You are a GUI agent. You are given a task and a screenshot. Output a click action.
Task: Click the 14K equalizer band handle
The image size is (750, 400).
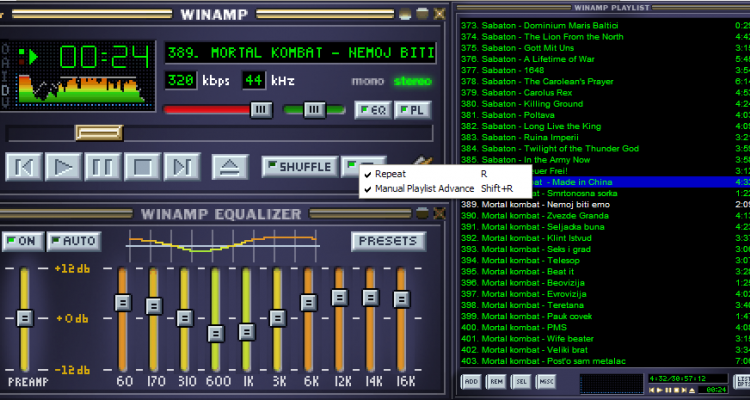pos(371,298)
